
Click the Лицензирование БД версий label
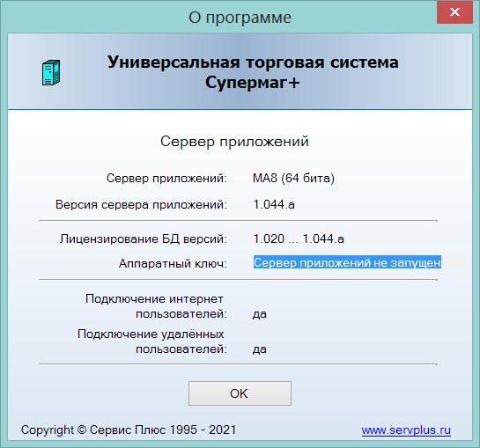pos(144,239)
